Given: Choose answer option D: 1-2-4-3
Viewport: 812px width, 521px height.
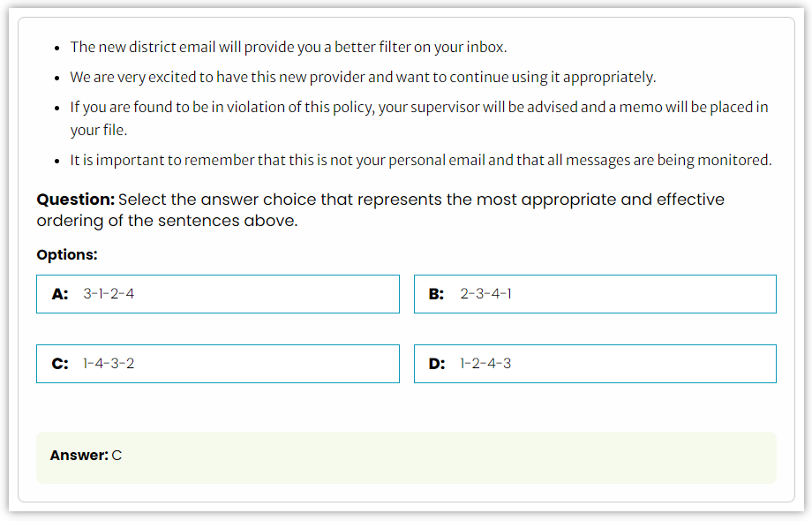Looking at the screenshot, I should (595, 364).
